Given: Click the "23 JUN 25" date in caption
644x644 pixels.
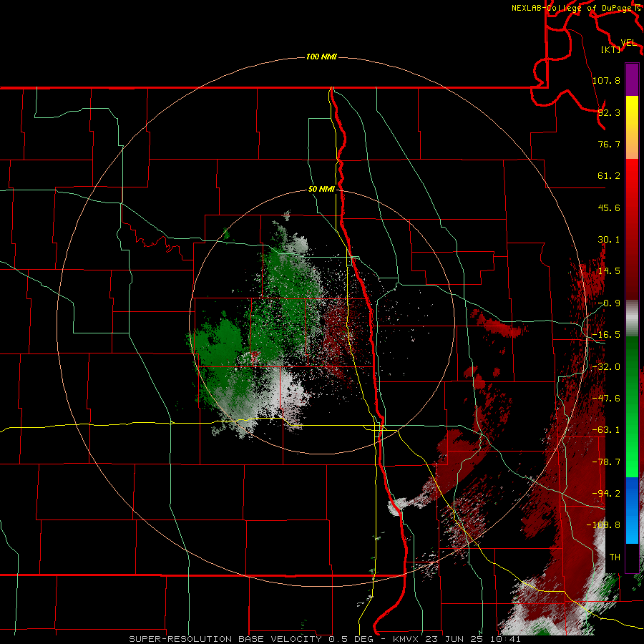Looking at the screenshot, I should pyautogui.click(x=454, y=639).
